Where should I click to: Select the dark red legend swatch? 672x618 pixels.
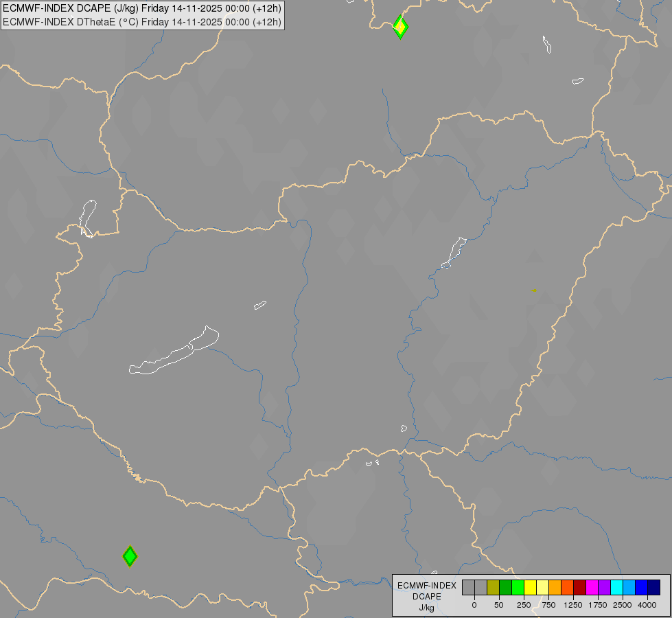[579, 588]
